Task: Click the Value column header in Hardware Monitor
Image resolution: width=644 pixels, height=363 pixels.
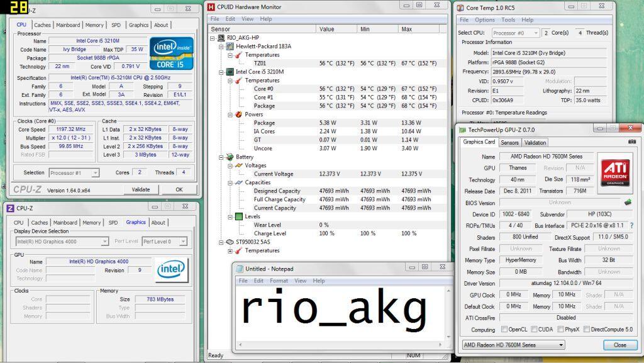Action: 336,29
